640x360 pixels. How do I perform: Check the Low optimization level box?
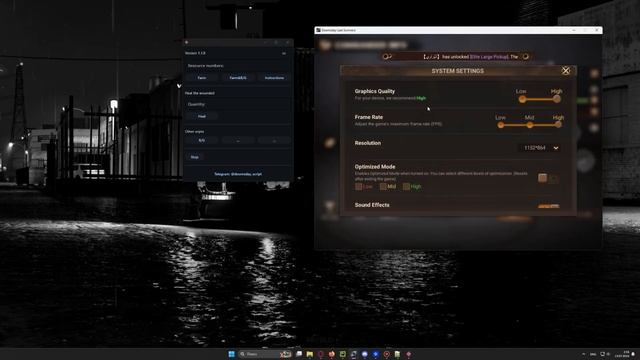coord(358,187)
